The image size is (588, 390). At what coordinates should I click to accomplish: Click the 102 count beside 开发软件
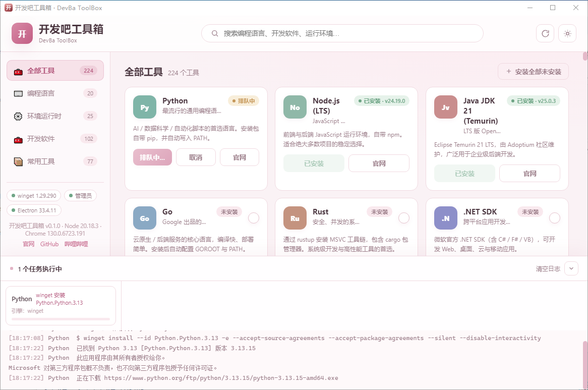(89, 139)
